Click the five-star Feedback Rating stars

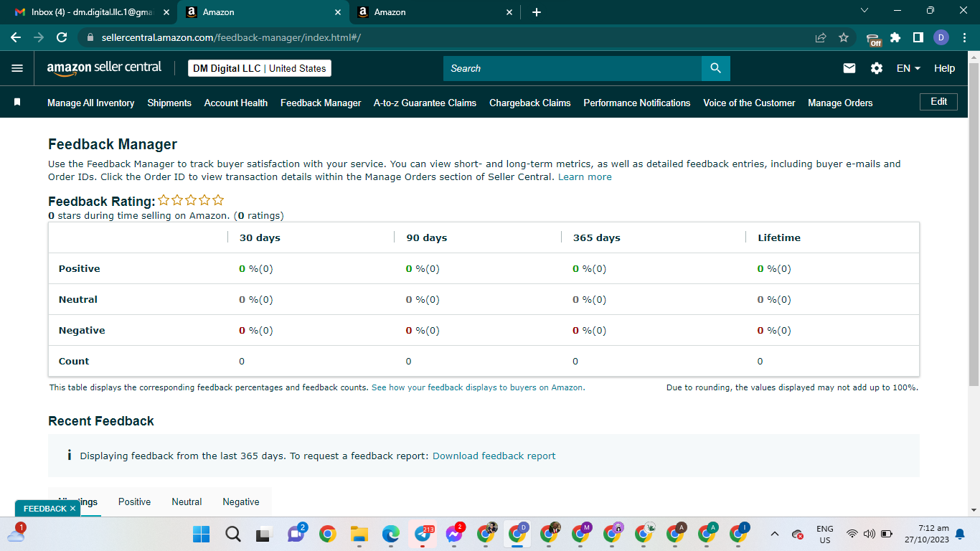click(x=191, y=200)
